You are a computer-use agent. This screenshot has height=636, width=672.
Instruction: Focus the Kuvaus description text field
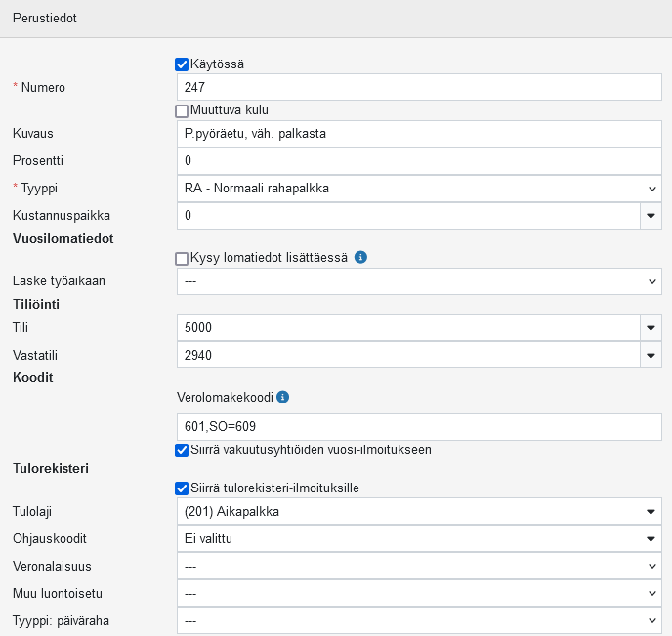[x=418, y=133]
